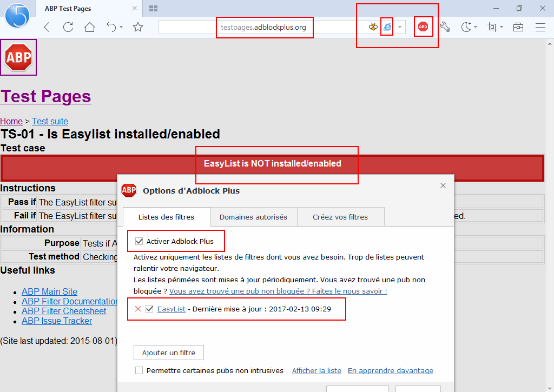
Task: Open the ABP Filter Cheatsheet link
Action: [x=64, y=311]
